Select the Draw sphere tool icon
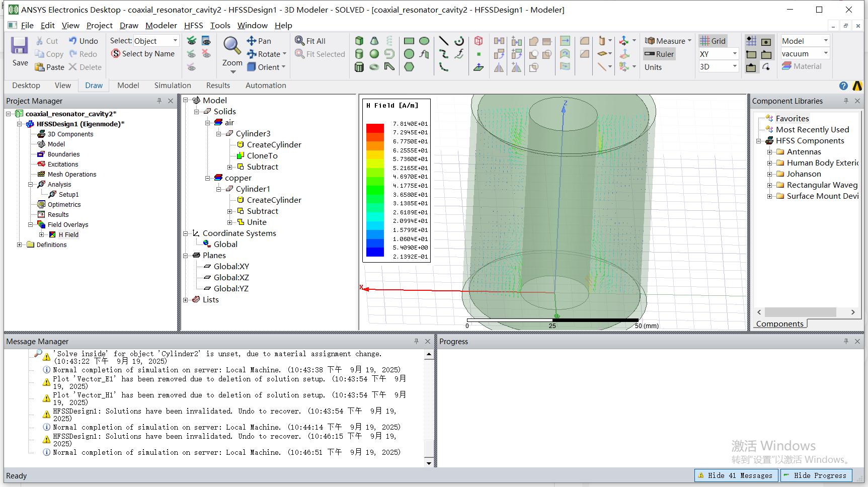868x487 pixels. pos(374,54)
